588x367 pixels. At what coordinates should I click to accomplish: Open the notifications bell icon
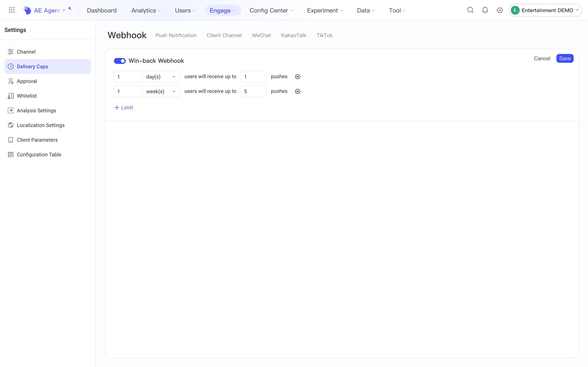tap(485, 10)
